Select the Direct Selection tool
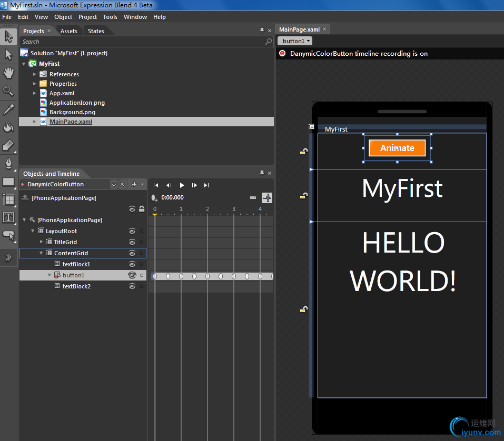 (x=8, y=55)
